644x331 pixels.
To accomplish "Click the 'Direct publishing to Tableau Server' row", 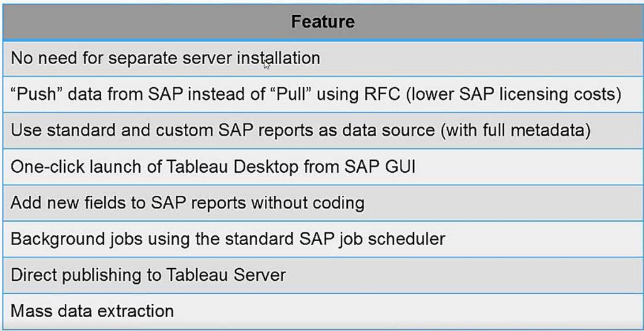I will [x=323, y=275].
